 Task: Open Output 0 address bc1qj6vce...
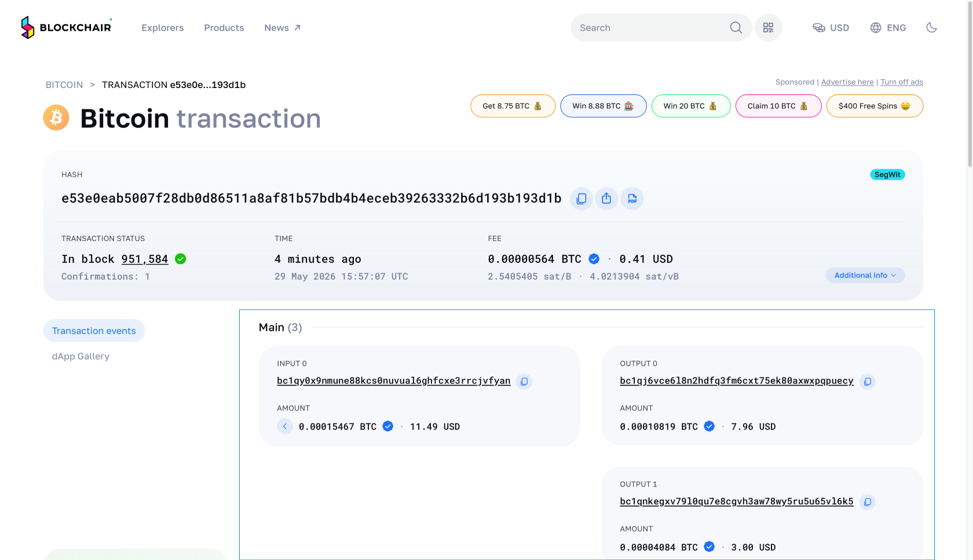tap(737, 380)
